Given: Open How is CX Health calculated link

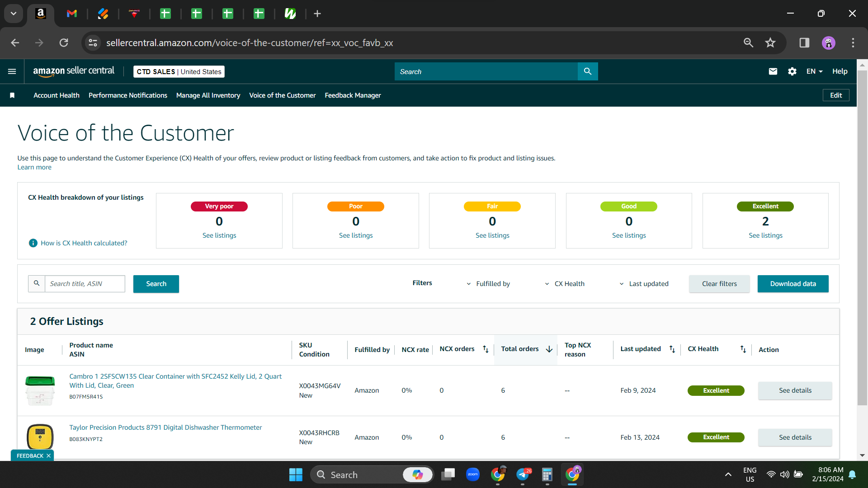Looking at the screenshot, I should 84,243.
